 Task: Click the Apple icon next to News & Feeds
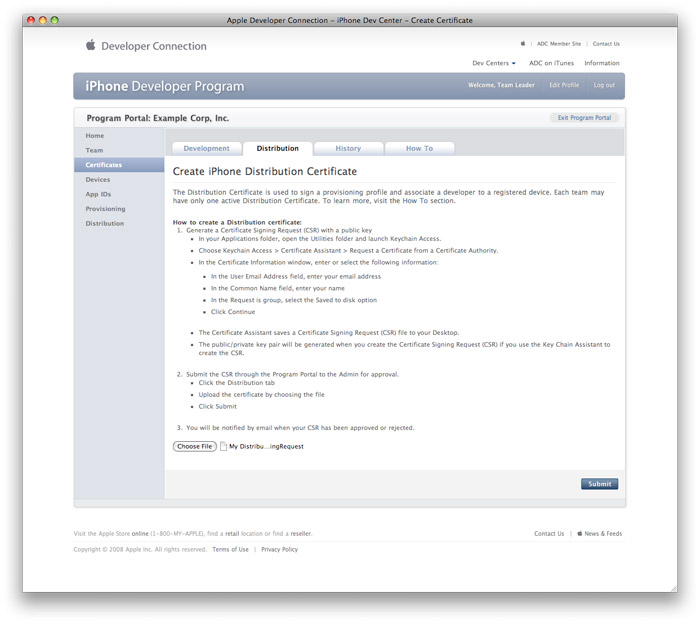579,533
